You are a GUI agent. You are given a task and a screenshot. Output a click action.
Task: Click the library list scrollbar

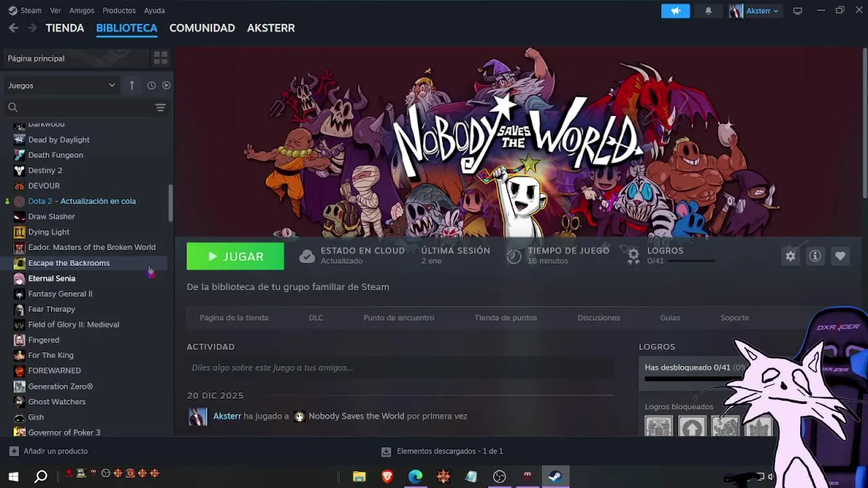click(x=170, y=203)
